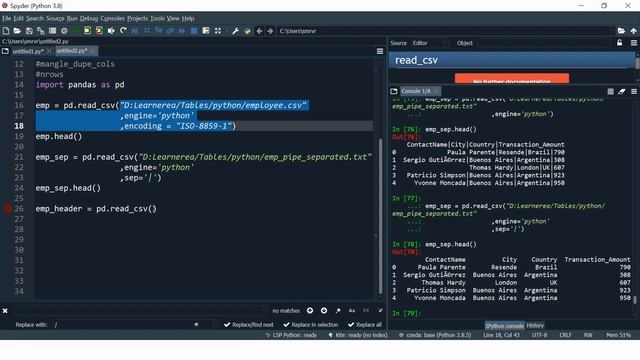Viewport: 640px width, 360px height.
Task: Open the Search menu
Action: coord(35,18)
